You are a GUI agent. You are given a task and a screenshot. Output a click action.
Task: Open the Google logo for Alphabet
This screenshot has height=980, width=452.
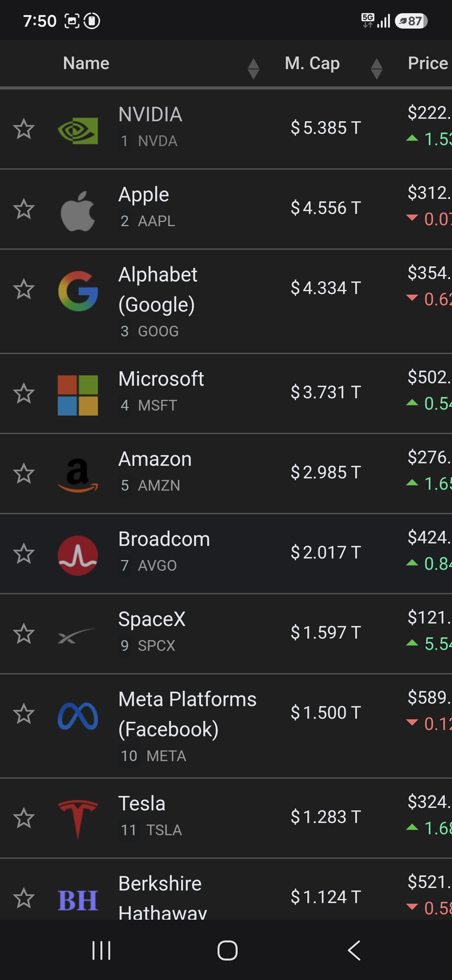[x=78, y=291]
